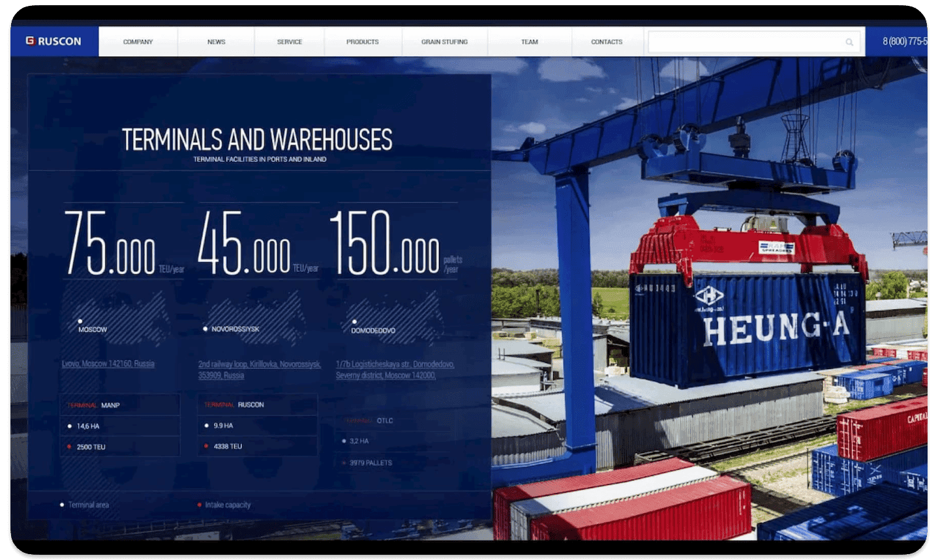Open the Service menu

[x=289, y=42]
